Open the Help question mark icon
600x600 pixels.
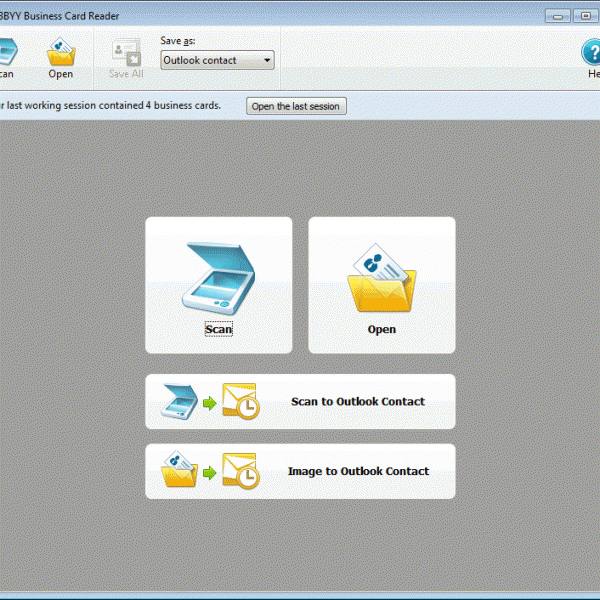(591, 52)
